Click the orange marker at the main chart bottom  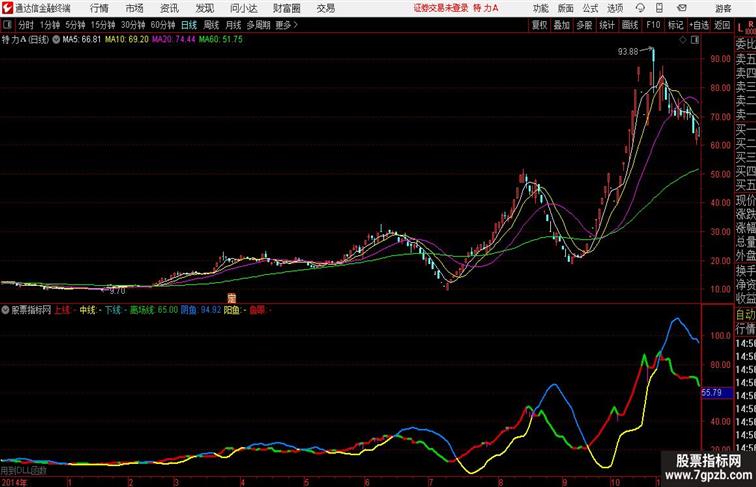tap(232, 298)
